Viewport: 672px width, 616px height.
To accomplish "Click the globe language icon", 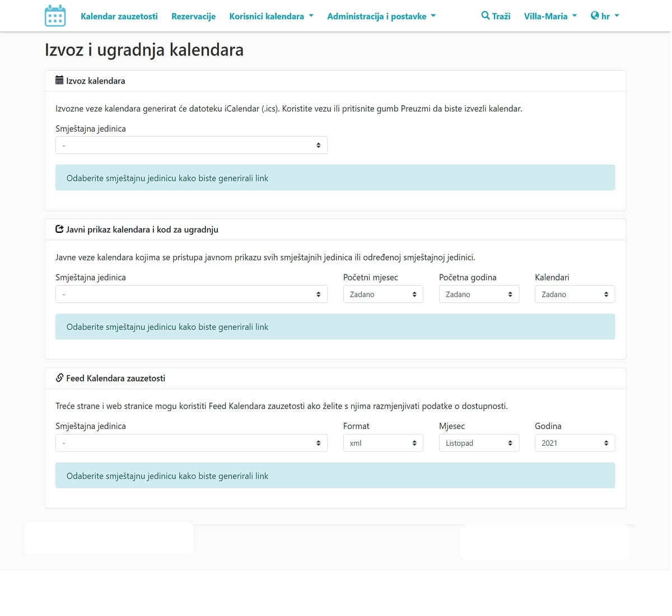I will (x=595, y=16).
